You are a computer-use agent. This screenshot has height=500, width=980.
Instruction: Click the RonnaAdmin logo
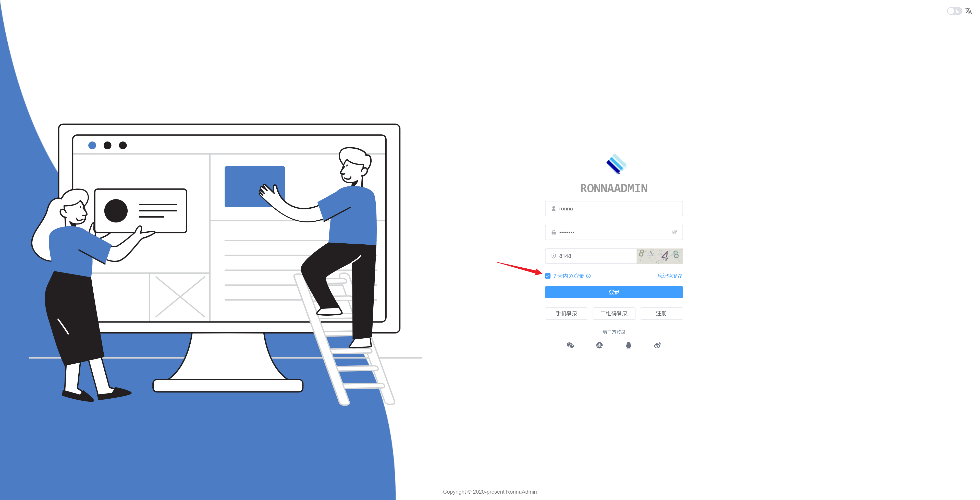616,164
